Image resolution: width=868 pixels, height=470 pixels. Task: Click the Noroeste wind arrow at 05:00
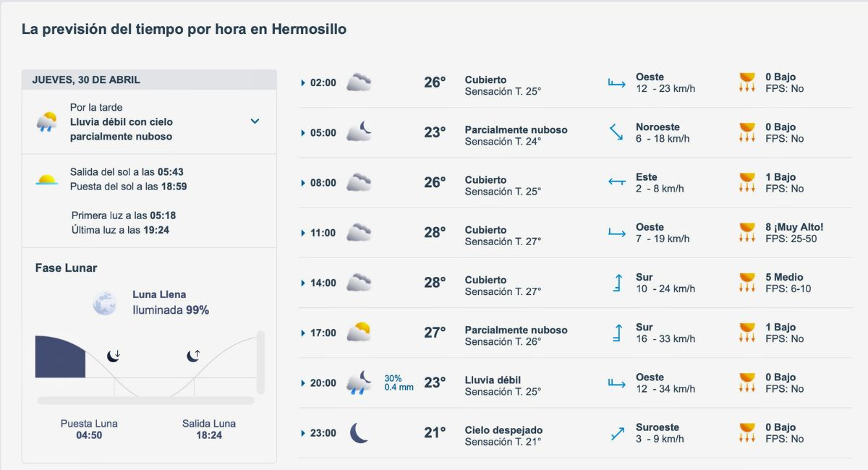pyautogui.click(x=616, y=131)
